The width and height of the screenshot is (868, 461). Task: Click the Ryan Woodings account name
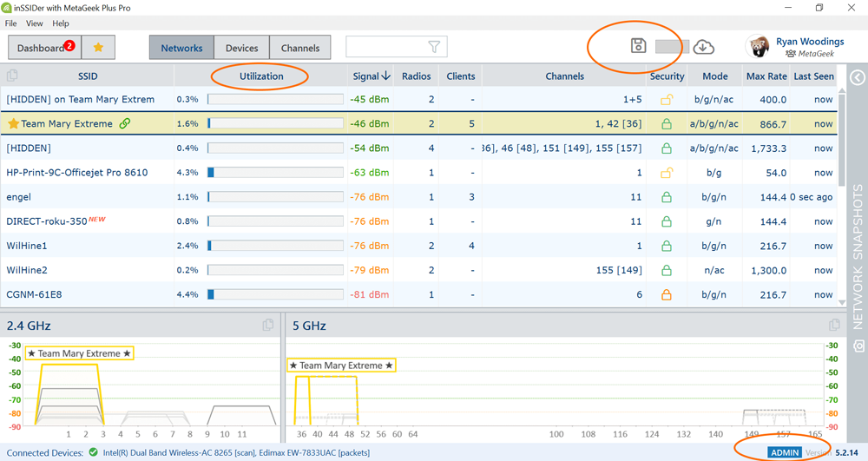click(x=810, y=42)
